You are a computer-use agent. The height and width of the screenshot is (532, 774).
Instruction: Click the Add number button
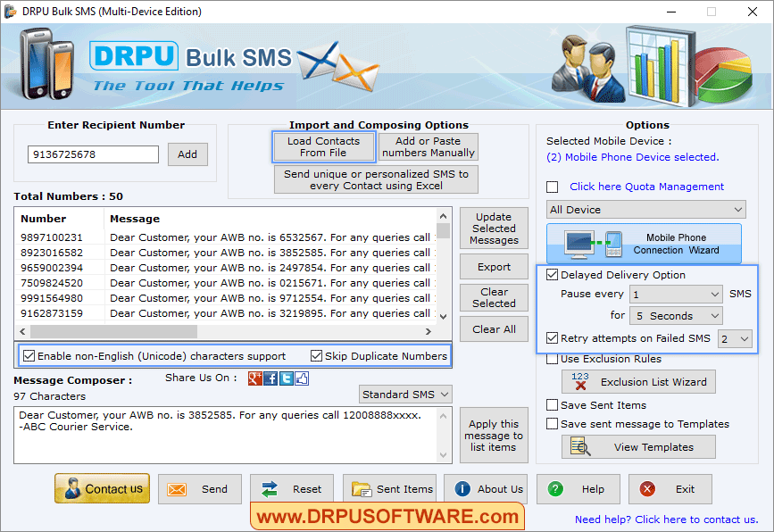(187, 154)
